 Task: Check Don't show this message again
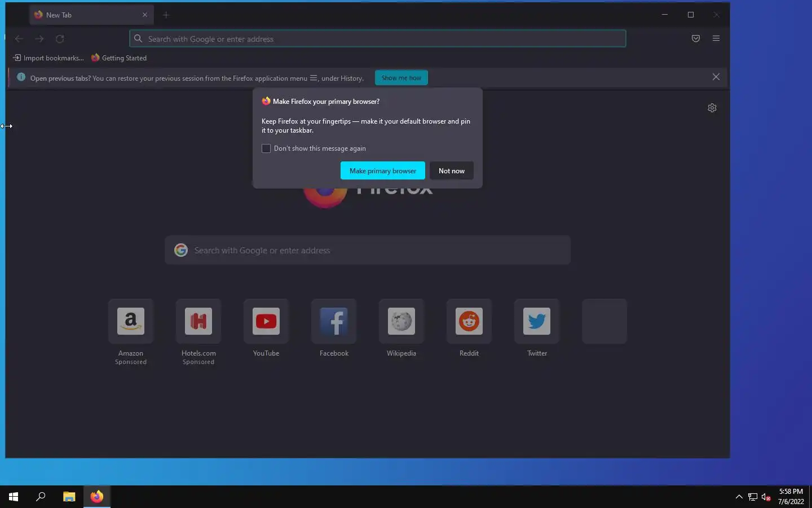(x=266, y=148)
